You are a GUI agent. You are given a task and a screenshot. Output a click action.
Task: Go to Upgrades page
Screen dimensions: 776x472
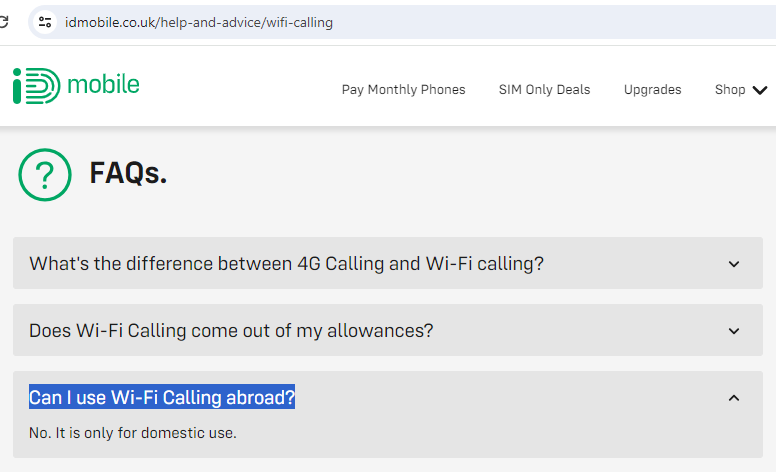pos(652,90)
